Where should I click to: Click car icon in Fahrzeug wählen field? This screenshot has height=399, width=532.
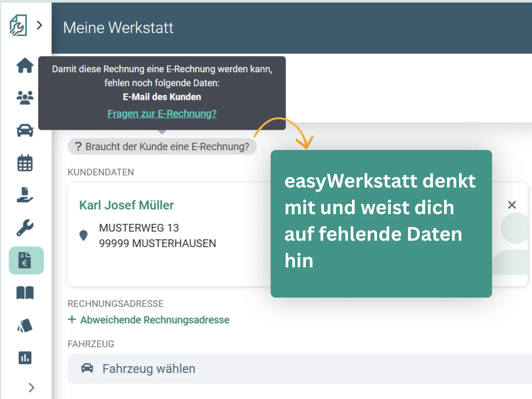(x=87, y=368)
